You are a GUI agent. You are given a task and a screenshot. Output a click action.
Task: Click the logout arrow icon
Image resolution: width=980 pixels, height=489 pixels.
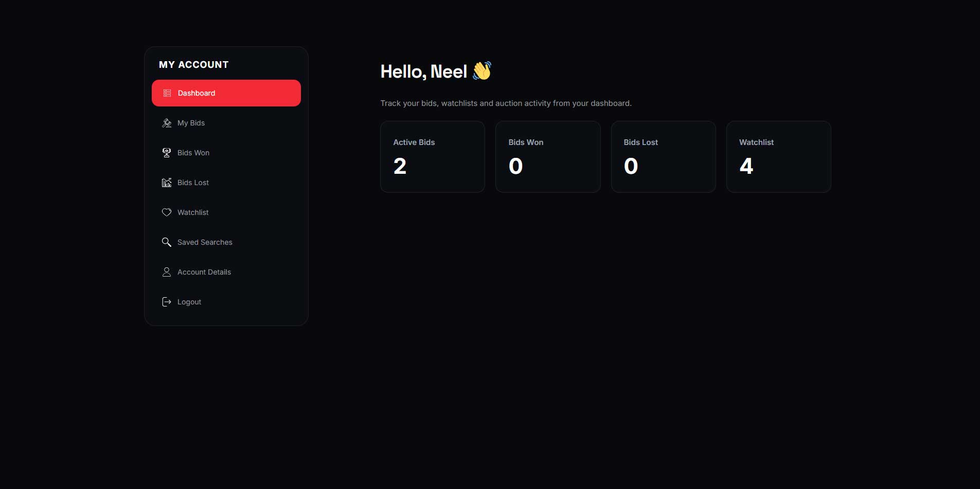[167, 302]
